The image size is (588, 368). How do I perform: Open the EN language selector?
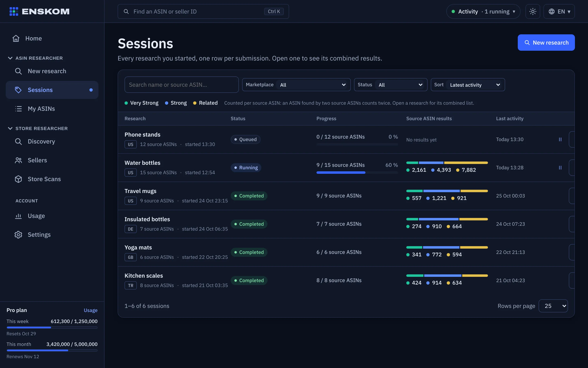click(559, 11)
